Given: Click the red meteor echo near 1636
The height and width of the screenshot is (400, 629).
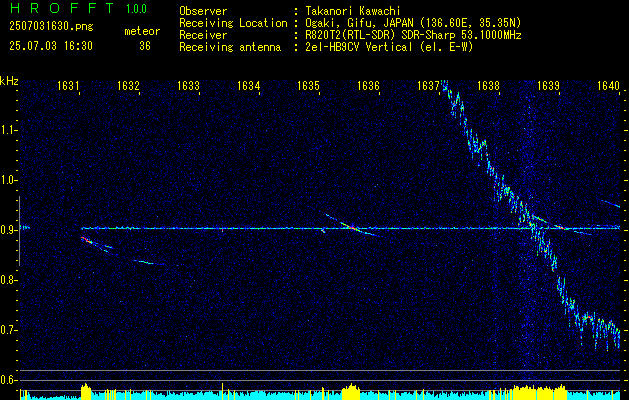Looking at the screenshot, I should click(351, 227).
